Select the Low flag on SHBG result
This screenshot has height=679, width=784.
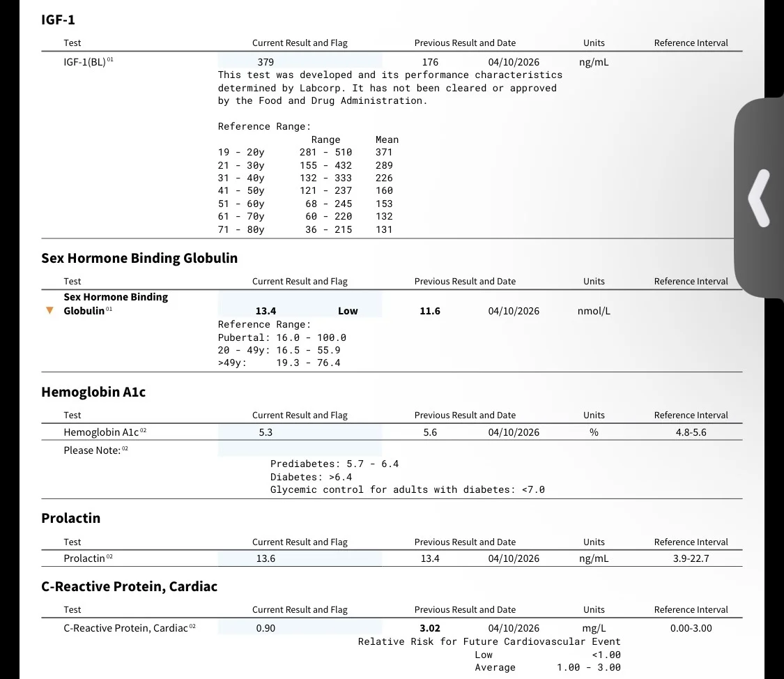[348, 311]
